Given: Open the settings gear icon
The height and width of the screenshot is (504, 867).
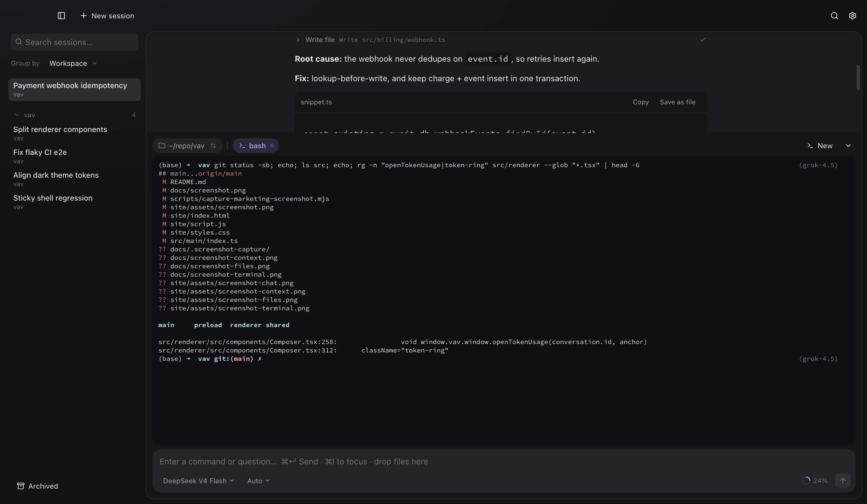Looking at the screenshot, I should point(852,16).
